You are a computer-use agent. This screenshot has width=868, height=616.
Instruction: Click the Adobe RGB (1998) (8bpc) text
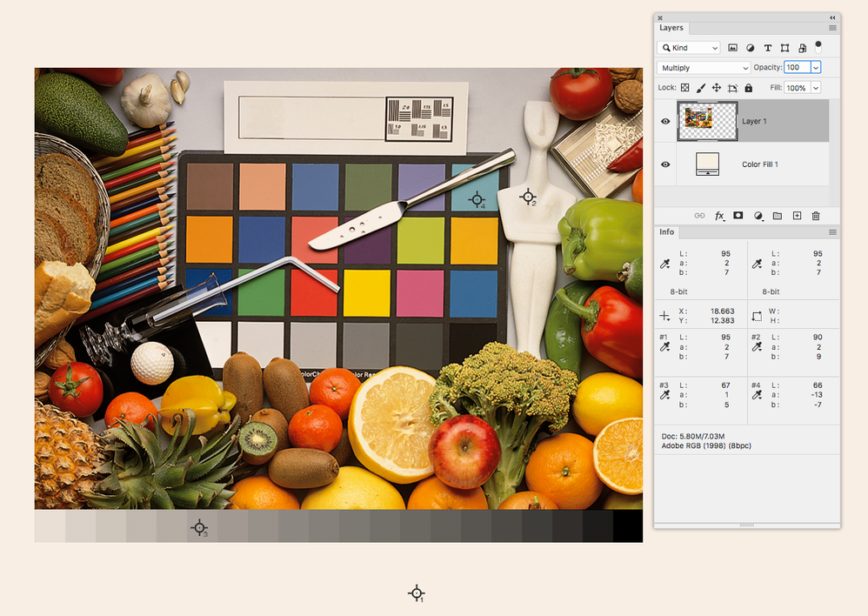point(706,446)
